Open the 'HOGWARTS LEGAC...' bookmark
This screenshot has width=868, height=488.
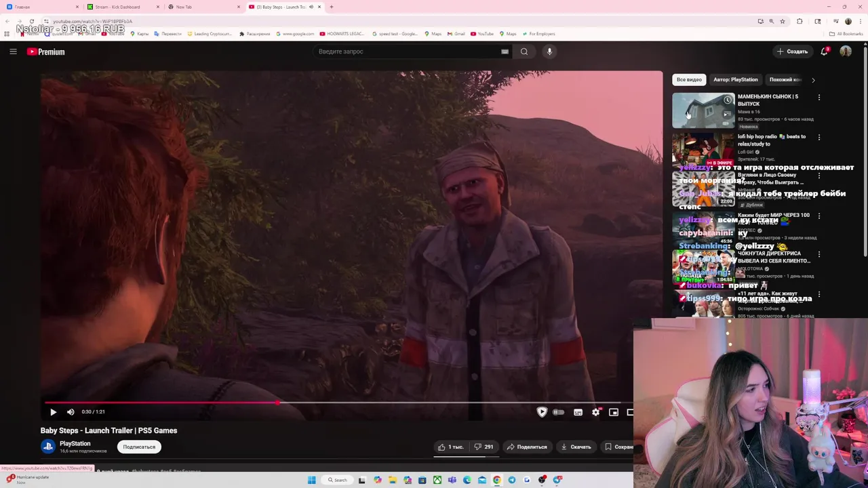click(342, 33)
